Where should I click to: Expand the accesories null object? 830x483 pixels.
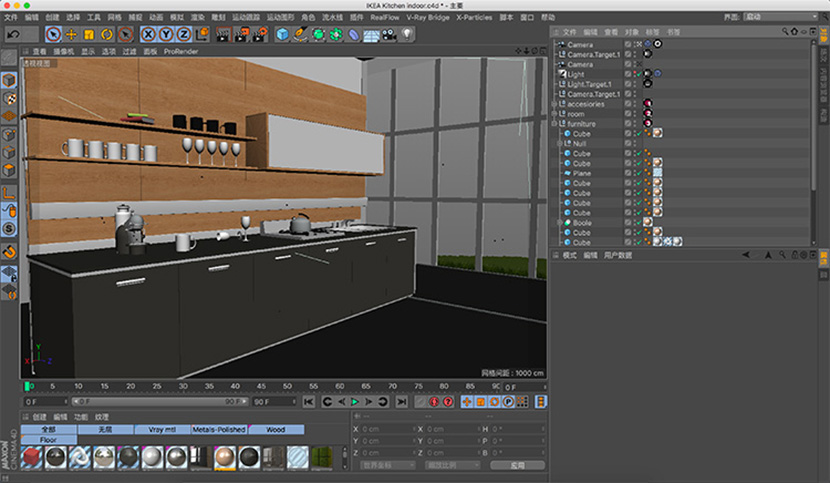tap(555, 104)
